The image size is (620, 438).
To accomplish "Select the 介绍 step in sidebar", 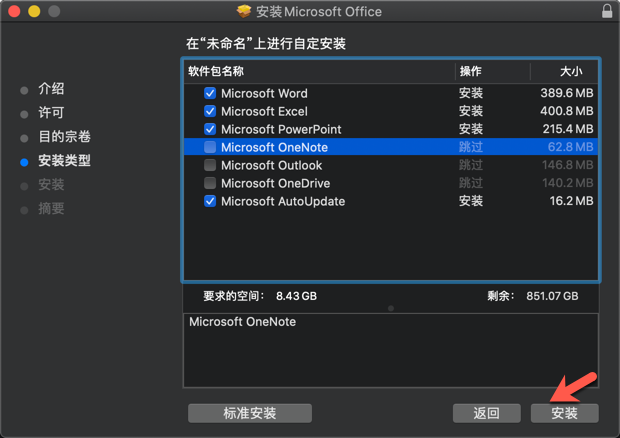I will coord(51,89).
